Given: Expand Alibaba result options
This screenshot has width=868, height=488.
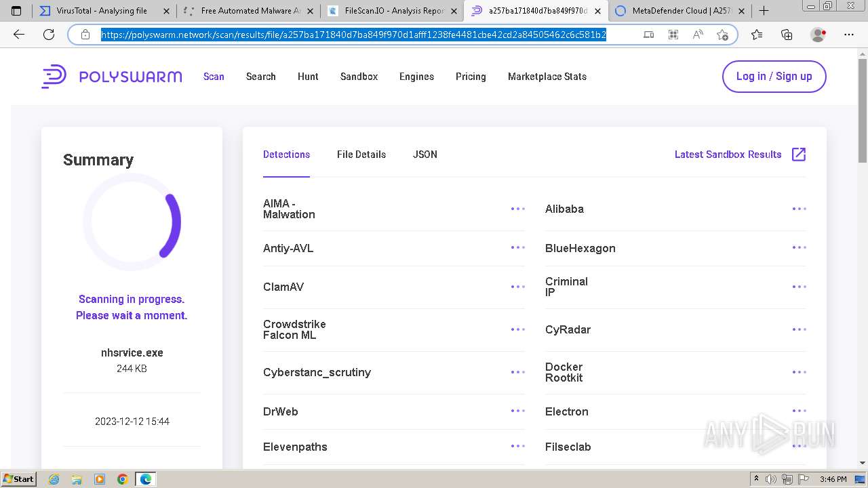Looking at the screenshot, I should (x=800, y=209).
